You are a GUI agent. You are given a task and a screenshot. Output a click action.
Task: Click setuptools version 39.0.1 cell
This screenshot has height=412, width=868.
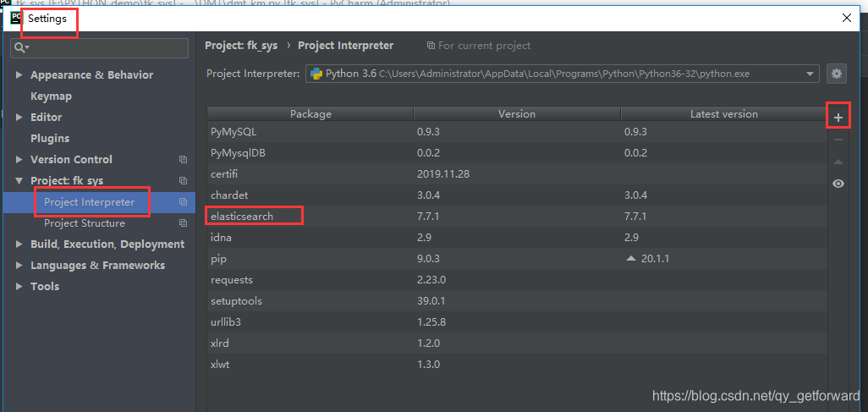click(431, 301)
